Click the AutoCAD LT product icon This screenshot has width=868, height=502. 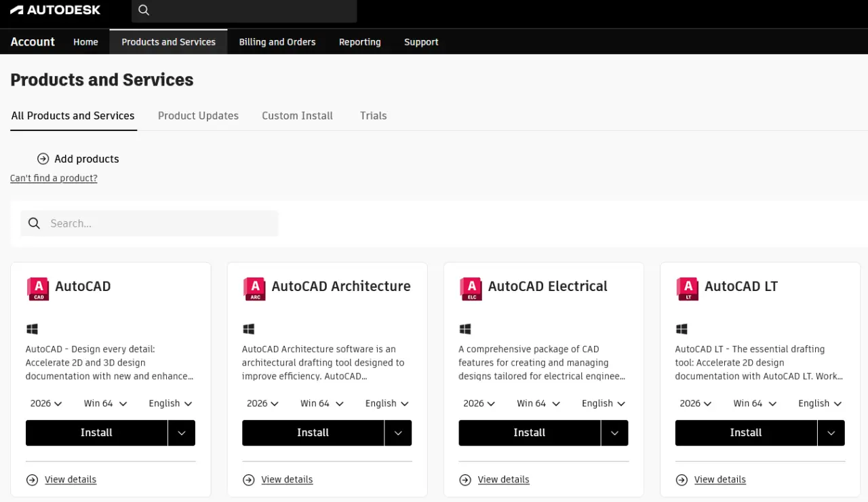pyautogui.click(x=688, y=288)
